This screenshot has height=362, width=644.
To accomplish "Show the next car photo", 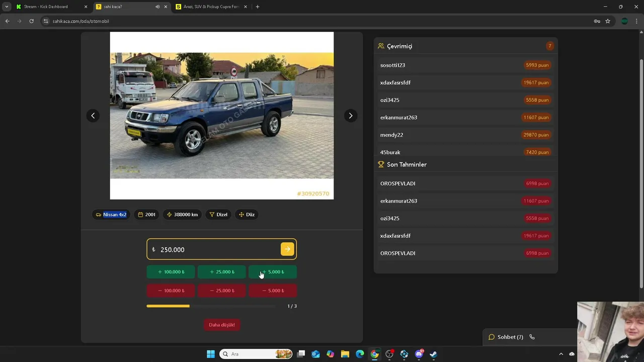I will tap(351, 116).
